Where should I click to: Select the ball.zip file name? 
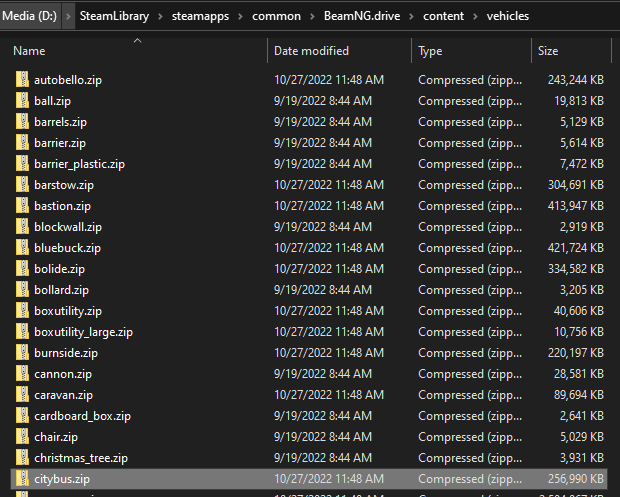tap(52, 101)
